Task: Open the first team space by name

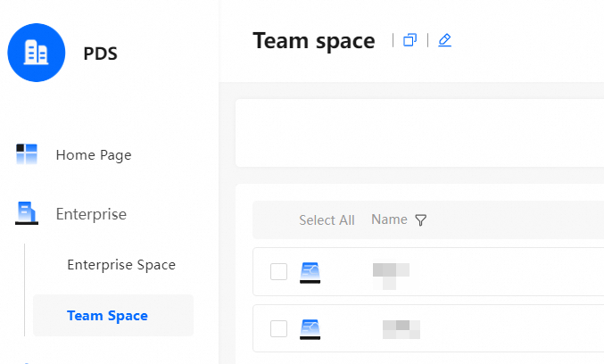Action: click(391, 271)
